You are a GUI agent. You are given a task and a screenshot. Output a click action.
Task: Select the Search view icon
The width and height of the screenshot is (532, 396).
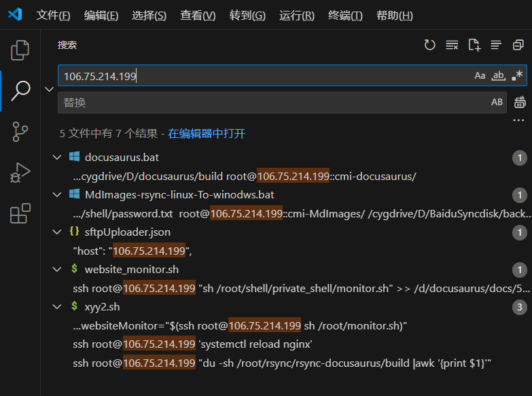coord(20,90)
